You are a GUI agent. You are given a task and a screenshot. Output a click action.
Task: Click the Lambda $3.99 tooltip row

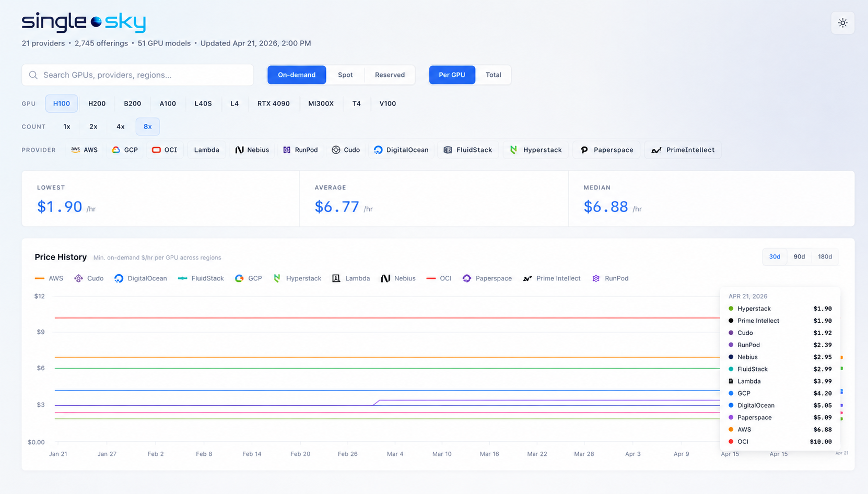pyautogui.click(x=780, y=381)
